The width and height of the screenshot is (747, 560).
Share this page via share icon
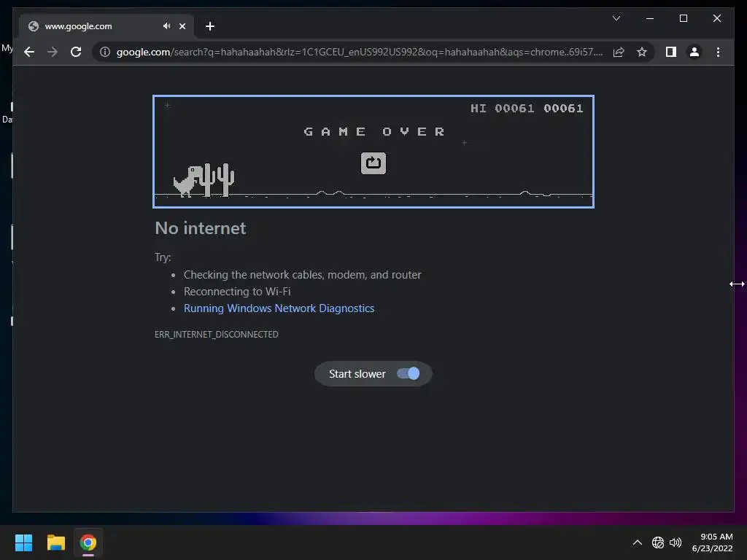[x=619, y=52]
